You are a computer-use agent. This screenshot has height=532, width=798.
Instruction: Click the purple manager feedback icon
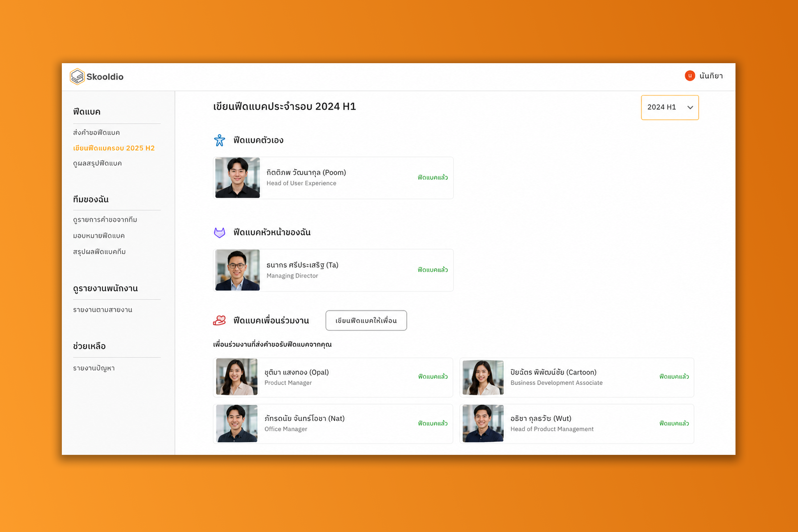tap(219, 232)
